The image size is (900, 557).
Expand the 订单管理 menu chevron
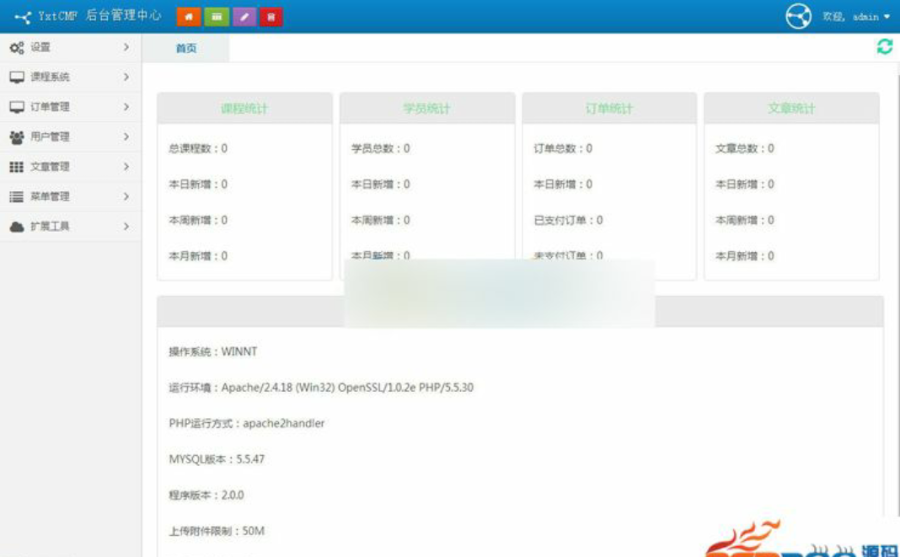tap(126, 107)
